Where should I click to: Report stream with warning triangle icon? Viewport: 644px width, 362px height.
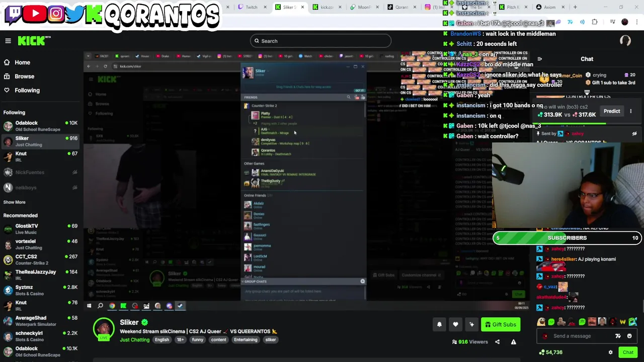[513, 342]
